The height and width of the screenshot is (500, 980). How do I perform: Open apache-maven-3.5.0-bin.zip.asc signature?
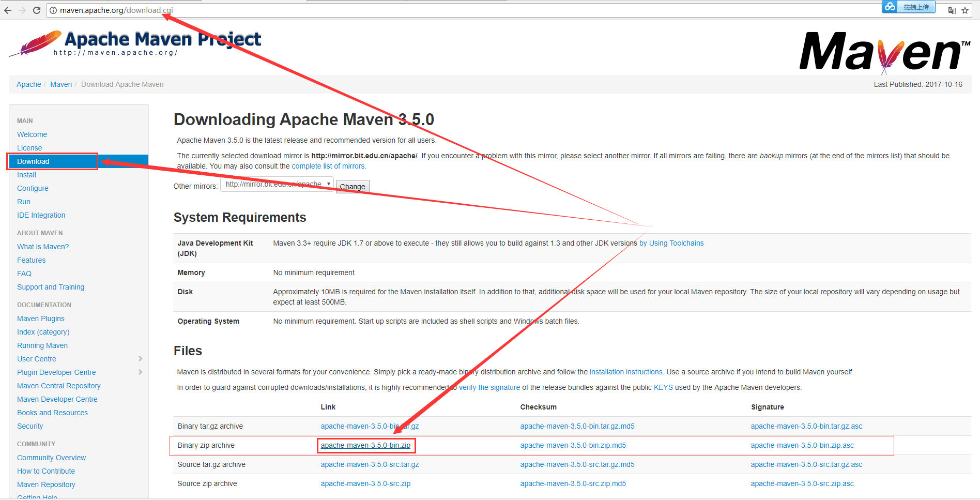coord(802,445)
